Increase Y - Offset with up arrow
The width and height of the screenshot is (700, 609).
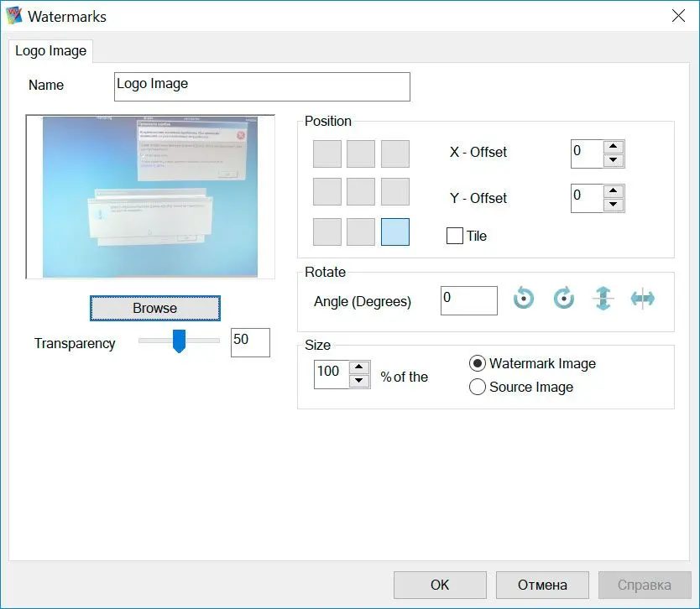(x=614, y=191)
